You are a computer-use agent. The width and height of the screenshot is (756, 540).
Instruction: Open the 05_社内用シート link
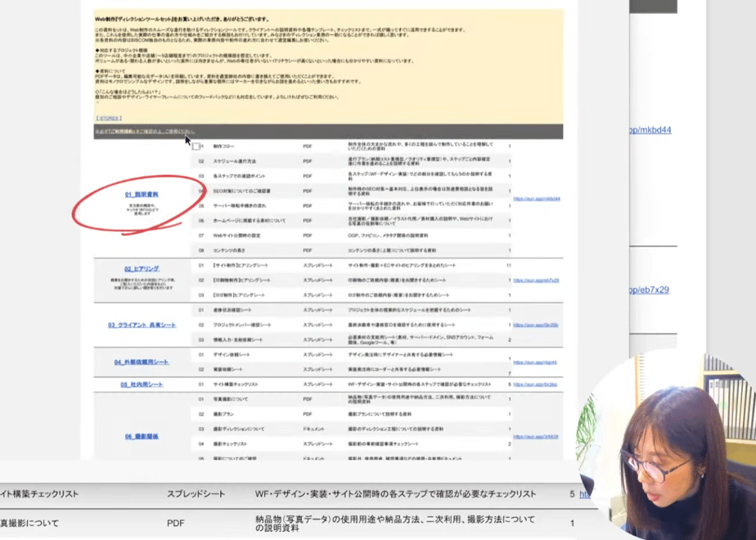tap(142, 385)
